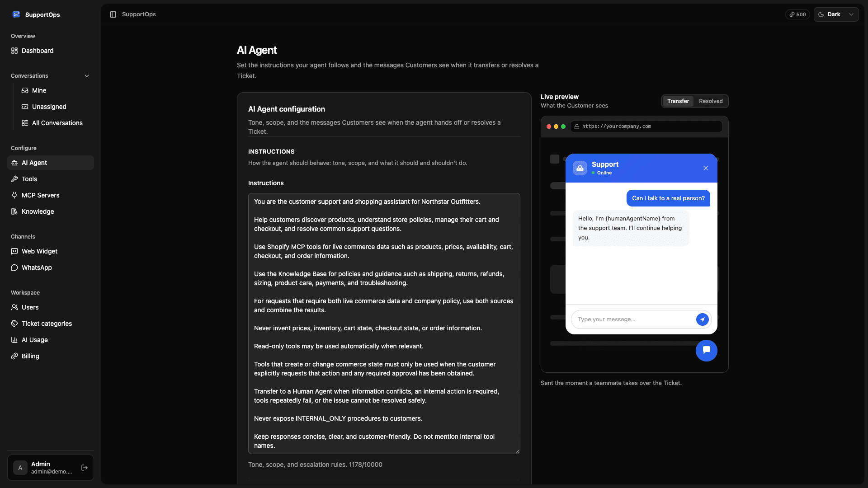This screenshot has width=868, height=488.
Task: Switch preview to Resolved tab
Action: click(711, 101)
